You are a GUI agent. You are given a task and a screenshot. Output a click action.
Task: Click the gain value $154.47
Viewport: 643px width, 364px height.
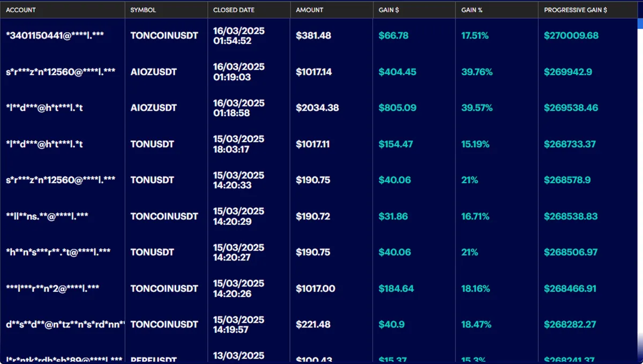pos(397,144)
